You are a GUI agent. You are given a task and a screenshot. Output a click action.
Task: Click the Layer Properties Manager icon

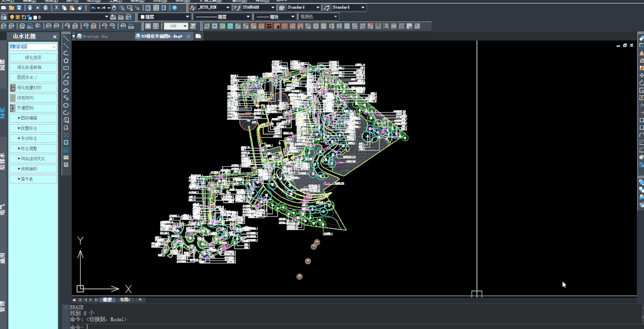pyautogui.click(x=4, y=17)
